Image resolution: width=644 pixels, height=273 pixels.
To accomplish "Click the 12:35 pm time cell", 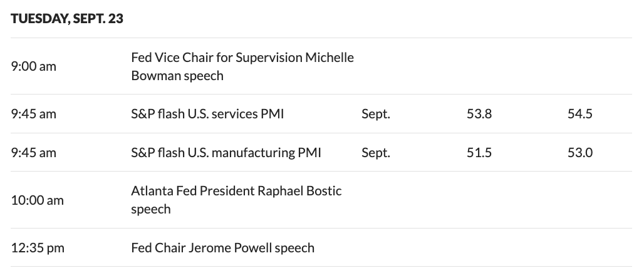I will (38, 248).
